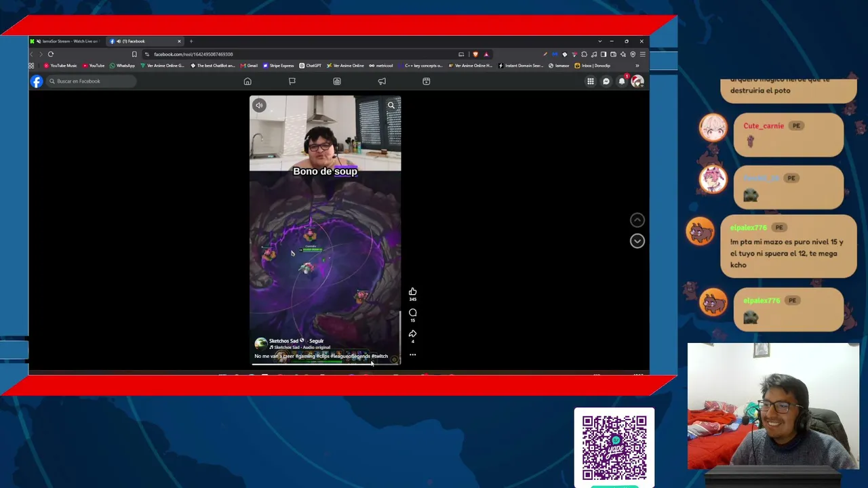Open the Gmail bookmark
Viewport: 868px width, 488px height.
click(x=249, y=66)
